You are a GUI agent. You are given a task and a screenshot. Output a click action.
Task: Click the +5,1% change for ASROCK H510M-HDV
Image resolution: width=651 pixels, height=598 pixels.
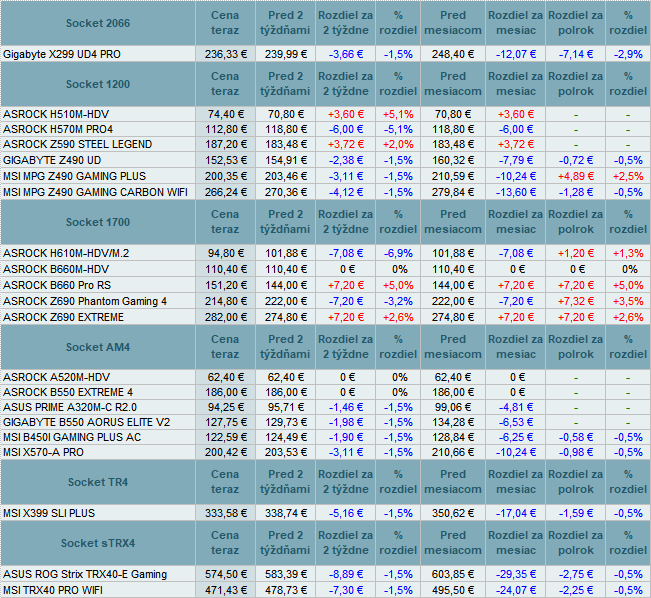(398, 114)
